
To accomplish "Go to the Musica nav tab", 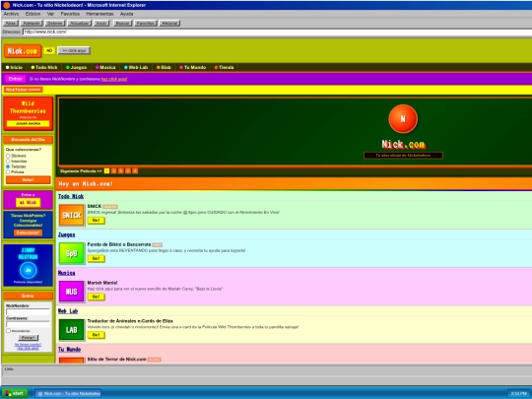I will 105,68.
